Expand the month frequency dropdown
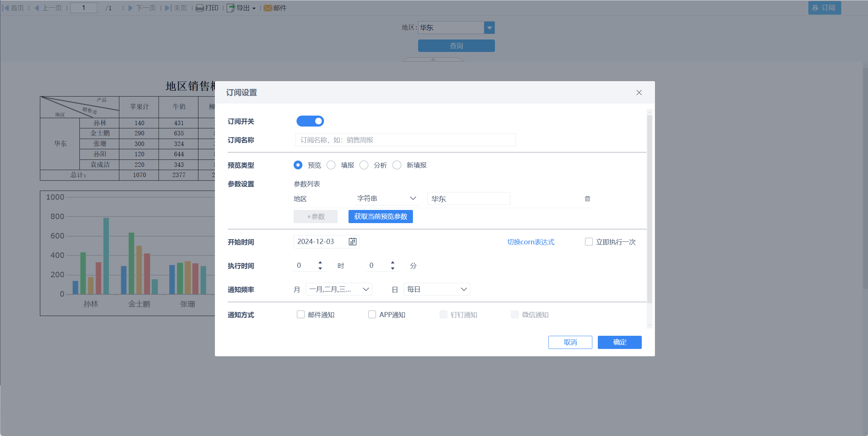The height and width of the screenshot is (436, 868). 339,289
